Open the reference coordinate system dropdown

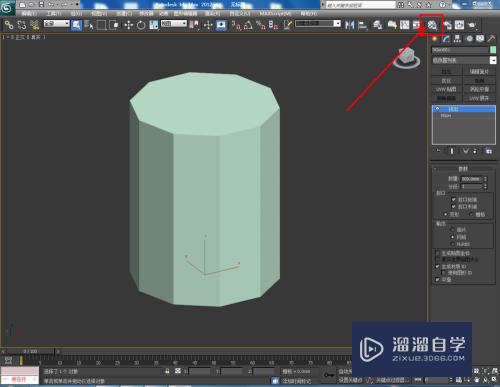(174, 24)
